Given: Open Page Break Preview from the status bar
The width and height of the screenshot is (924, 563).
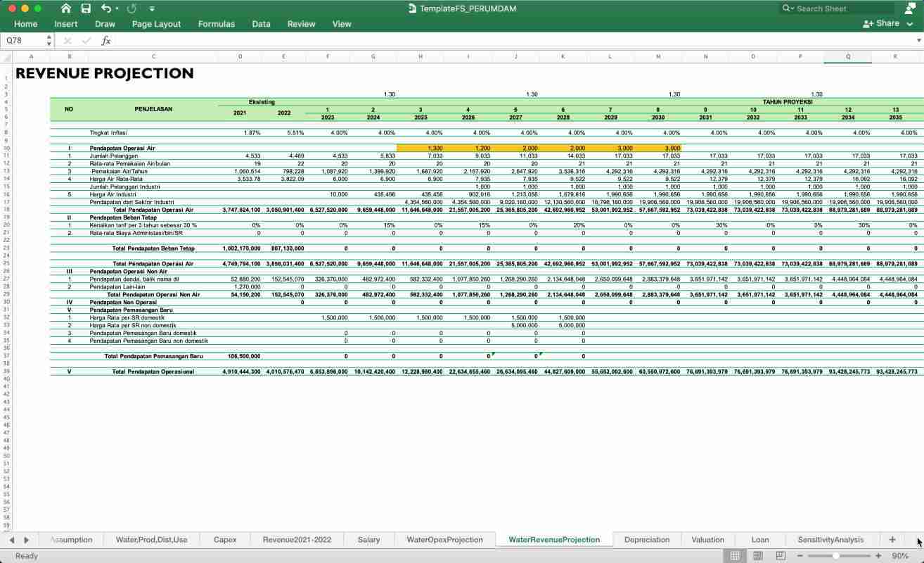Looking at the screenshot, I should pyautogui.click(x=782, y=556).
